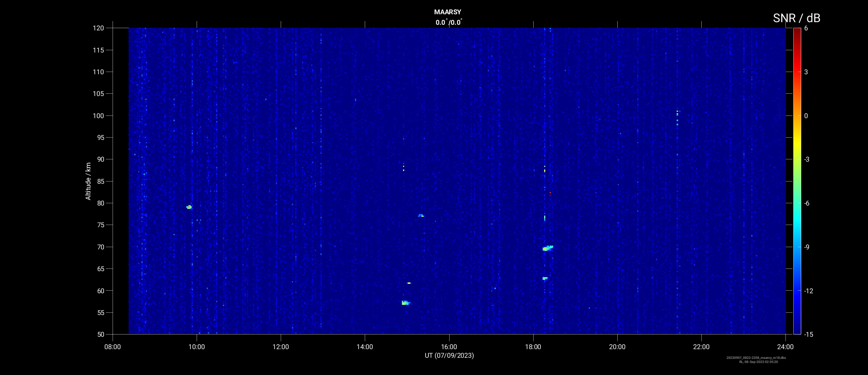868x375 pixels.
Task: Click time tick label 14:00
Action: pos(365,347)
